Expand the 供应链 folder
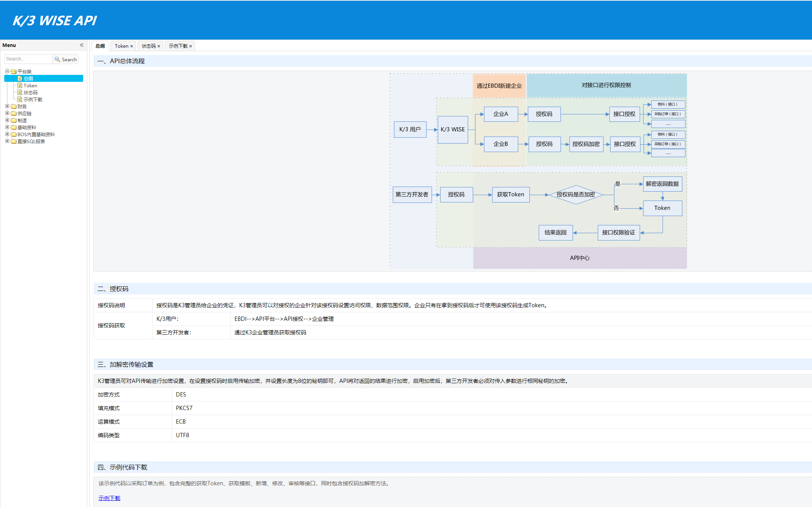 coord(7,113)
